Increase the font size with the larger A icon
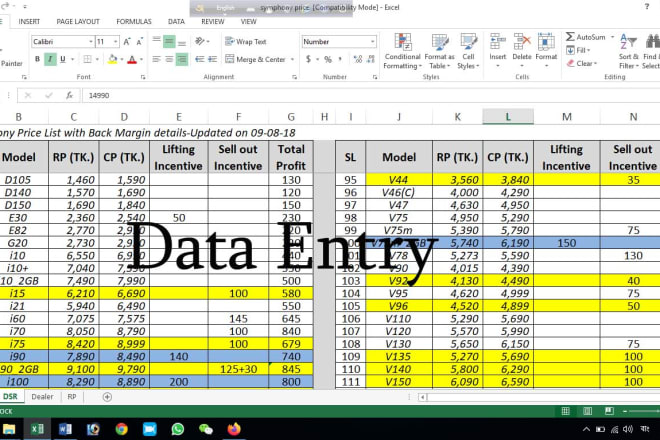Screen dimensions: 660x440 pyautogui.click(x=127, y=42)
